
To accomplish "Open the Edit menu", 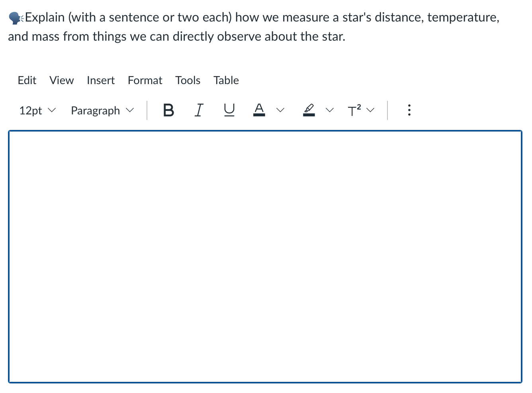I will [27, 80].
